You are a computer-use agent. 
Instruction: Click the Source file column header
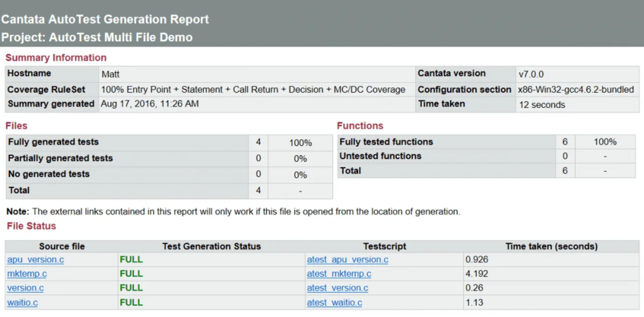pos(62,247)
